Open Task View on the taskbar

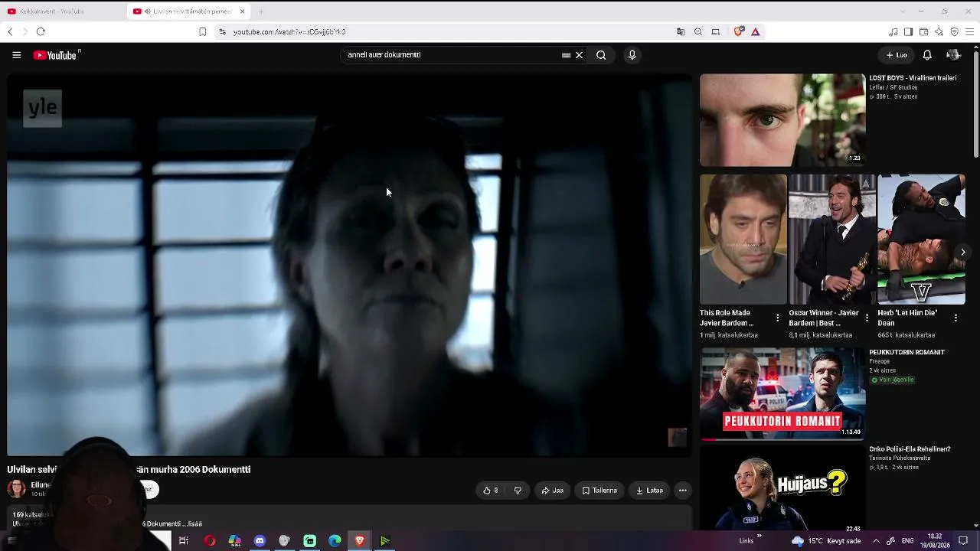click(184, 541)
